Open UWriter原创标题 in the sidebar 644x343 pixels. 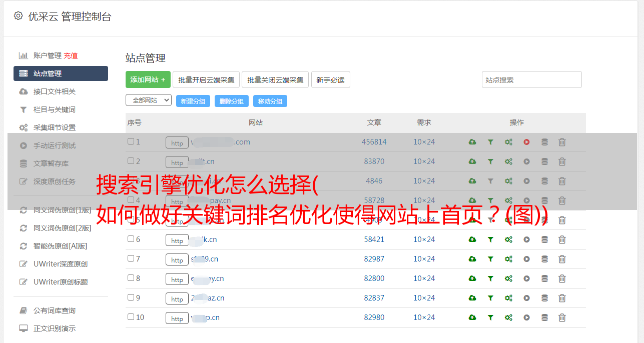coord(61,282)
